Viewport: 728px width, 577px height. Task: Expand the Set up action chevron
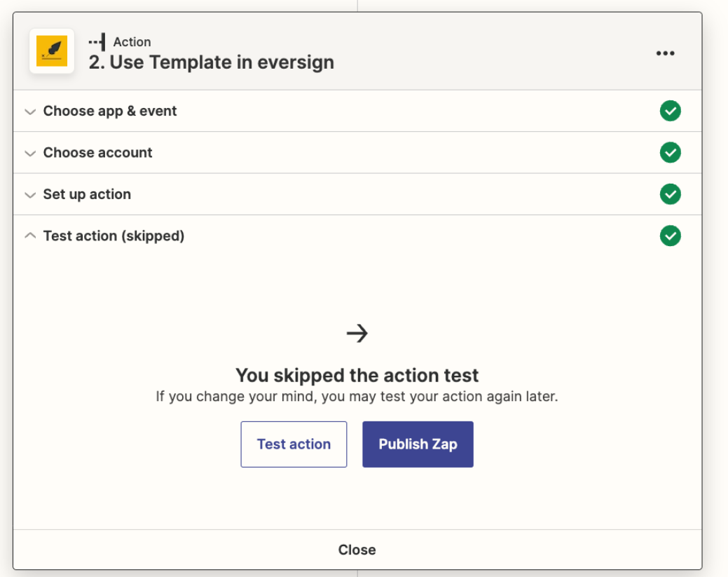coord(29,195)
